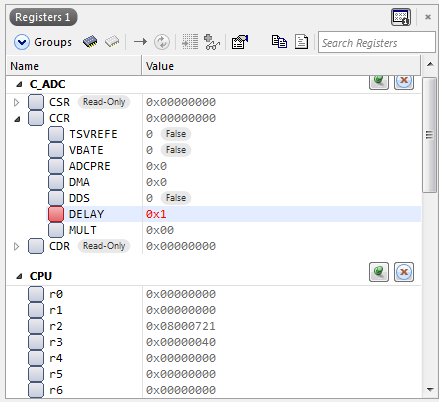
Task: Click the Search Registers input field
Action: (377, 42)
